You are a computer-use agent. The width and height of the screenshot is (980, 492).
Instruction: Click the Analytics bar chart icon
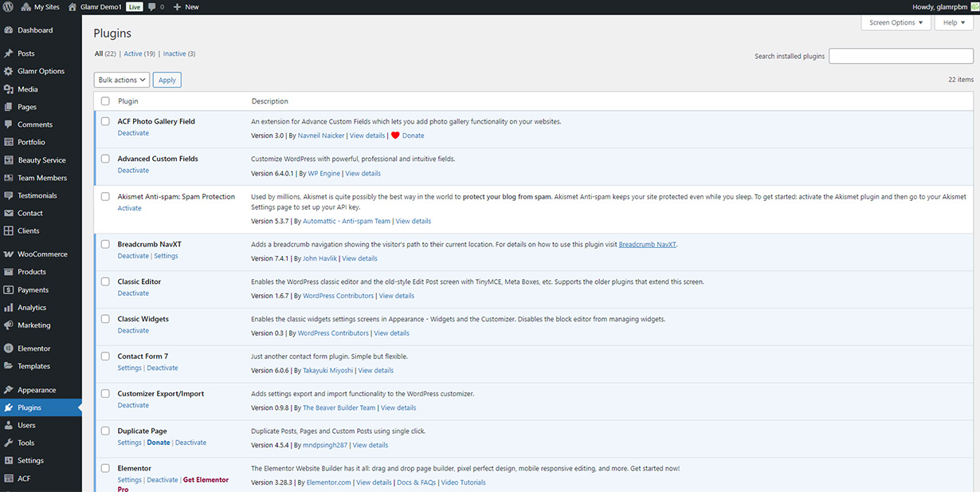[x=8, y=308]
